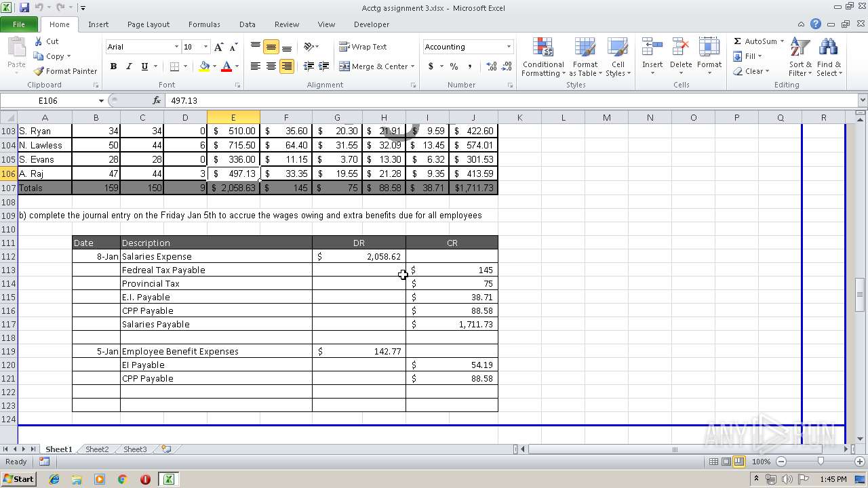Toggle Wrap Text

[x=363, y=47]
